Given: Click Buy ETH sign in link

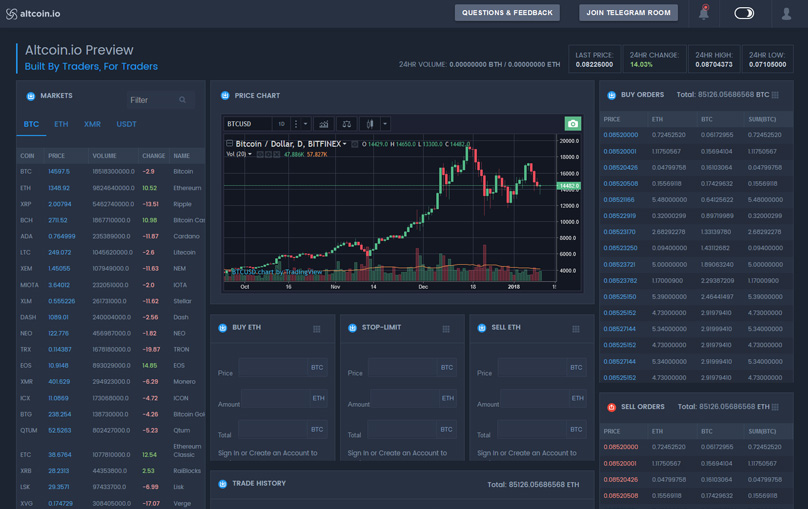Looking at the screenshot, I should [x=267, y=453].
